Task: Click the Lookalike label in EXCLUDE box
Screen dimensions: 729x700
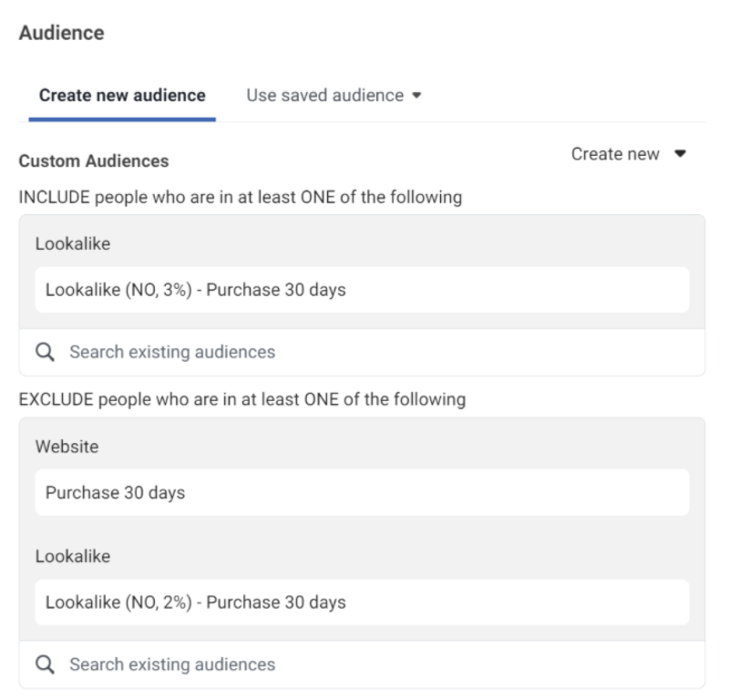Action: [73, 556]
